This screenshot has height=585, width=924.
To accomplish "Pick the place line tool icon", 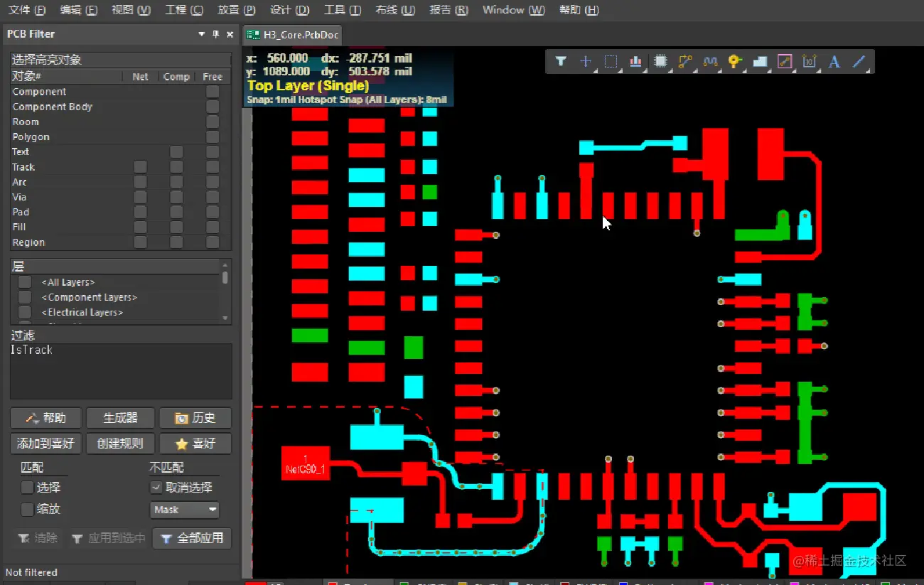I will tap(859, 62).
